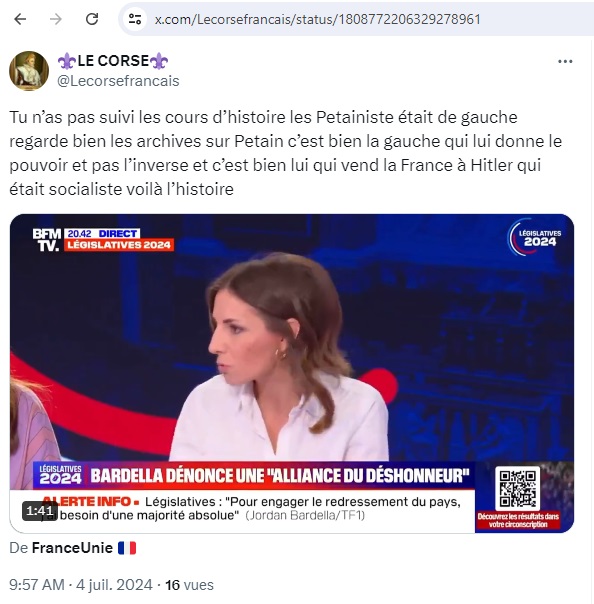Viewport: 594px width, 604px height.
Task: Click the tweet text about Petain
Action: pos(285,153)
